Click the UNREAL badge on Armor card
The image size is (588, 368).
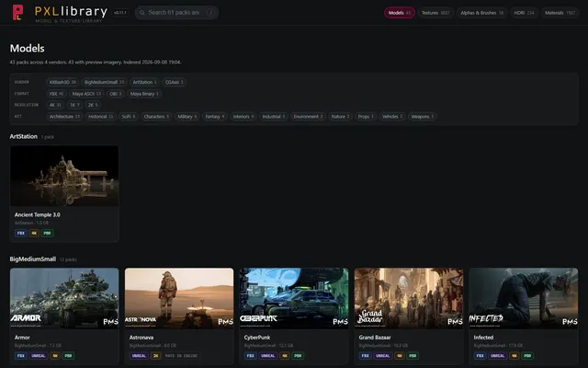tap(39, 356)
